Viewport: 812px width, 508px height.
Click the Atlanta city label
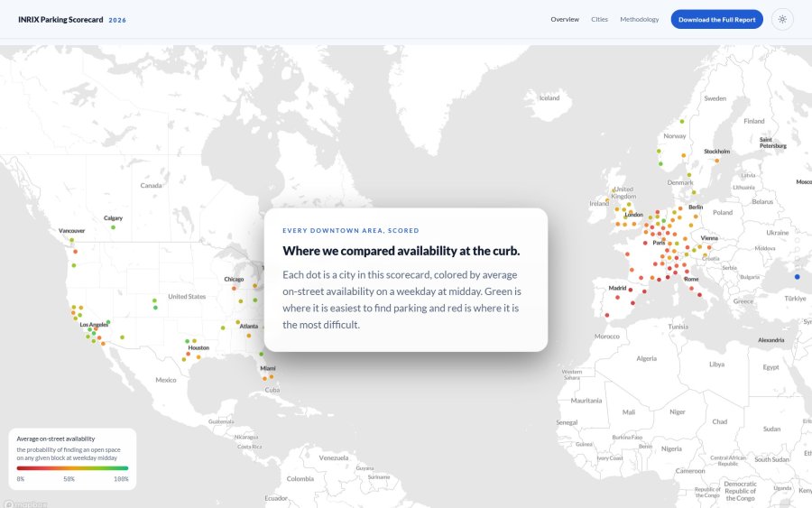pyautogui.click(x=249, y=327)
